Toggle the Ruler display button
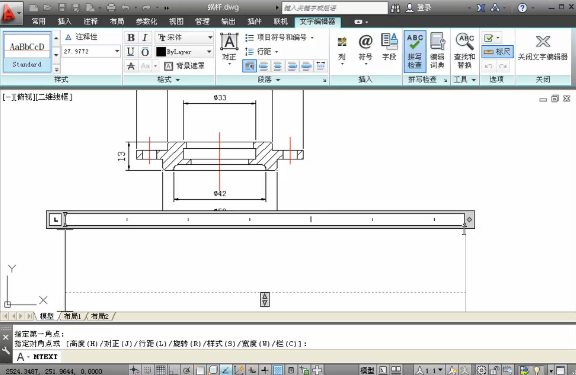The height and width of the screenshot is (375, 576). tap(497, 52)
